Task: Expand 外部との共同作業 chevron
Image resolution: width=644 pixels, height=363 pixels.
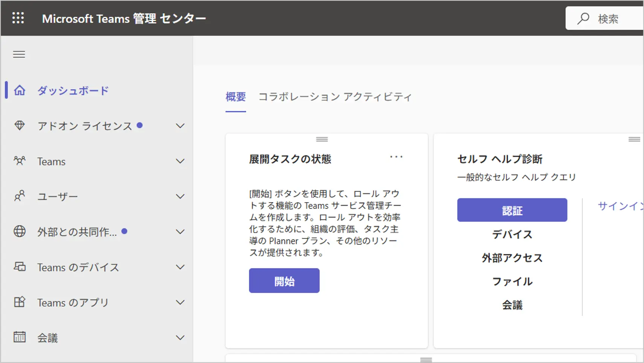Action: [180, 232]
